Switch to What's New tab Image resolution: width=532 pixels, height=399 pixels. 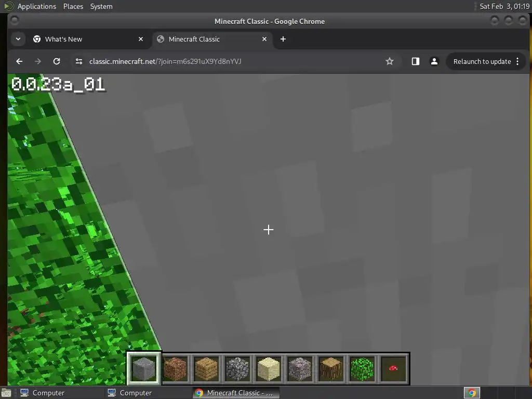pos(88,39)
